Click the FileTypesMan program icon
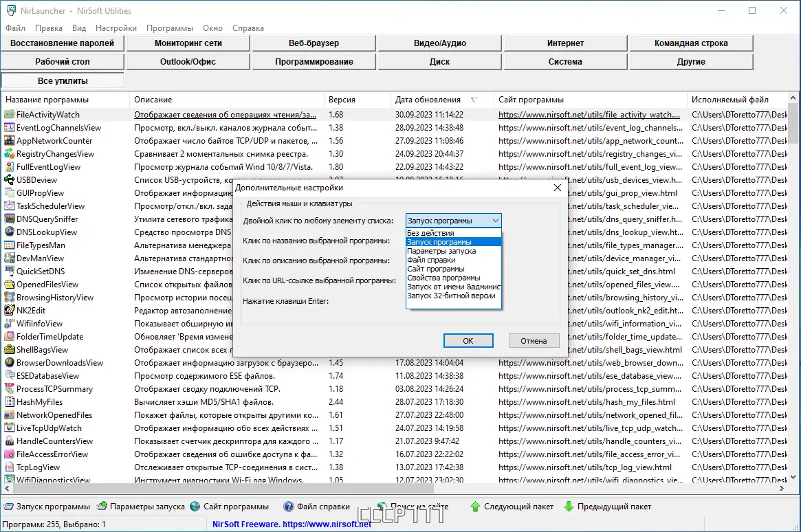Viewport: 801px width, 532px height. point(9,245)
